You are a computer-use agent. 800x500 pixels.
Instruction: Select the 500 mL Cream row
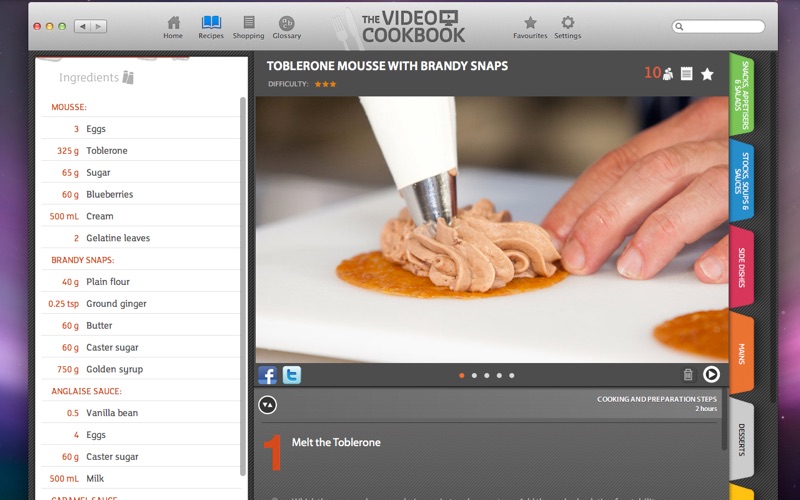point(141,216)
